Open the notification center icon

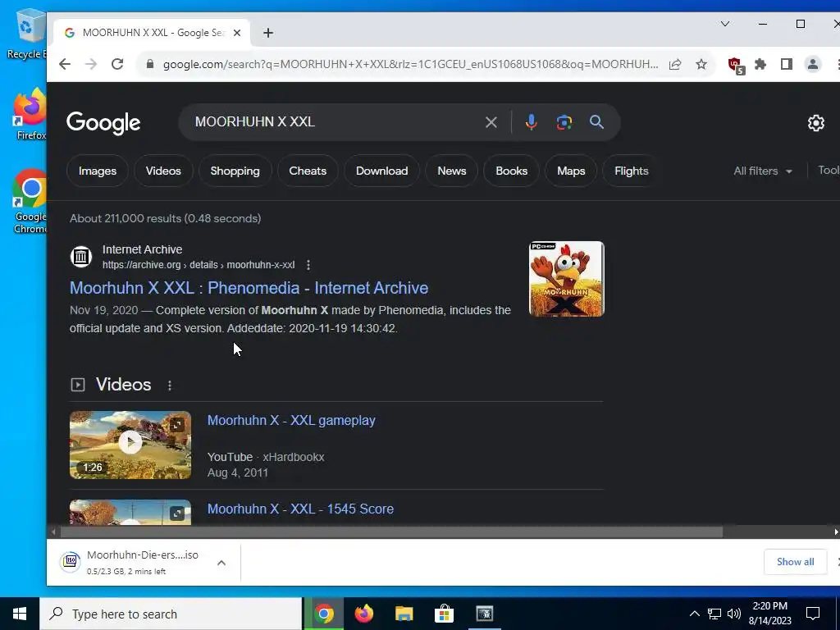(813, 614)
